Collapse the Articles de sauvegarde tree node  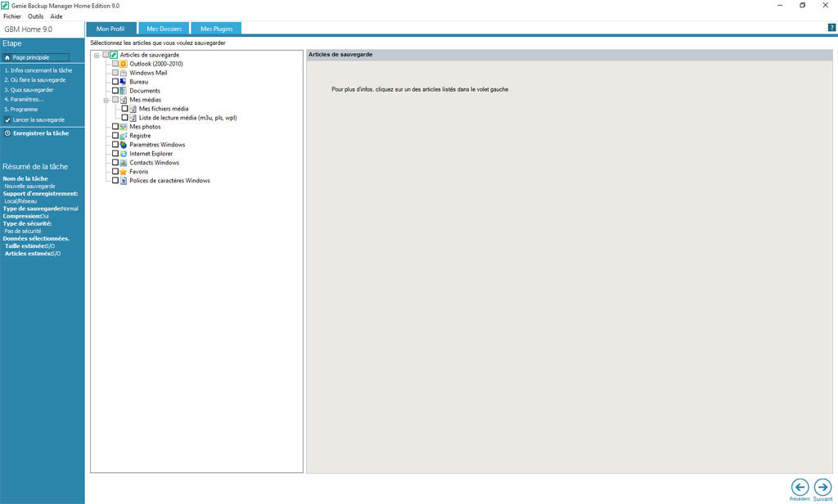pyautogui.click(x=97, y=55)
